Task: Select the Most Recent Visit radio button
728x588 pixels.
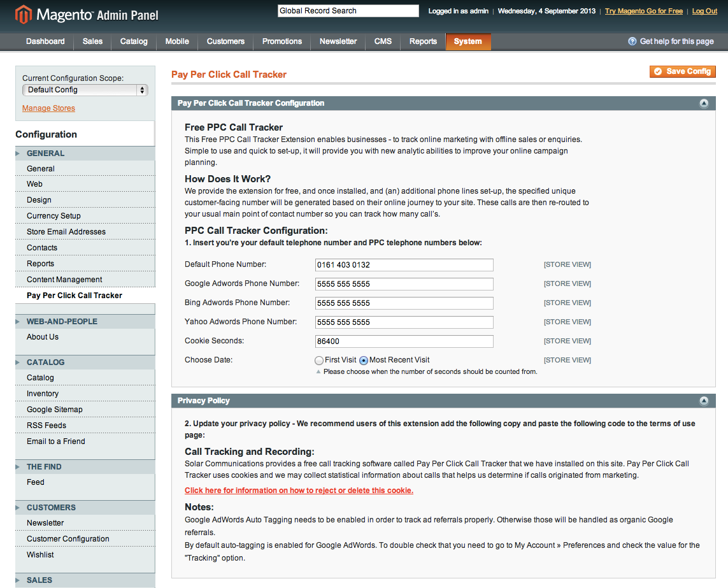Action: point(364,361)
